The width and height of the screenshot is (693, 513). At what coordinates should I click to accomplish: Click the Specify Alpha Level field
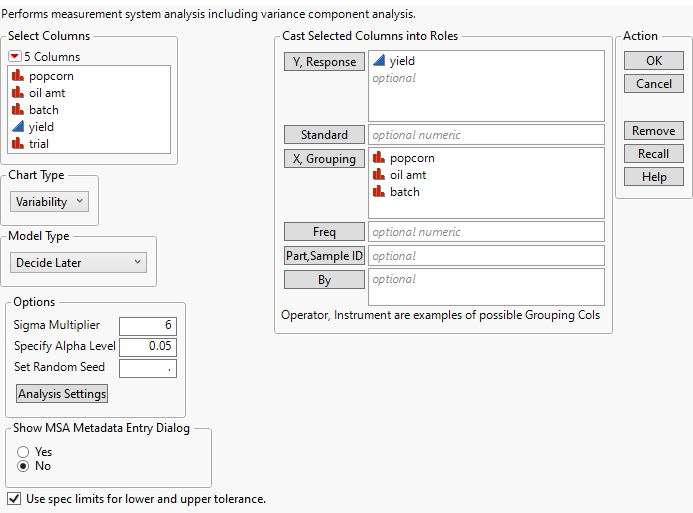pyautogui.click(x=148, y=346)
